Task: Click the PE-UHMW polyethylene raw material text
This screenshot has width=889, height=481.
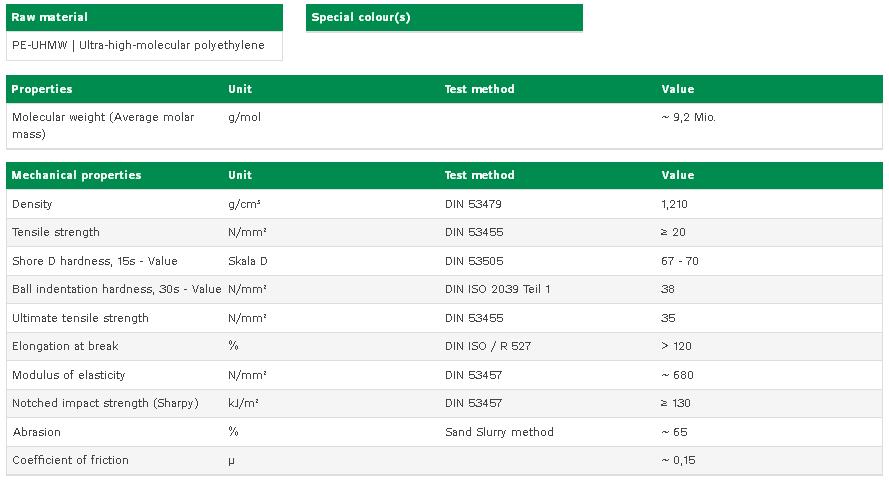Action: (138, 45)
